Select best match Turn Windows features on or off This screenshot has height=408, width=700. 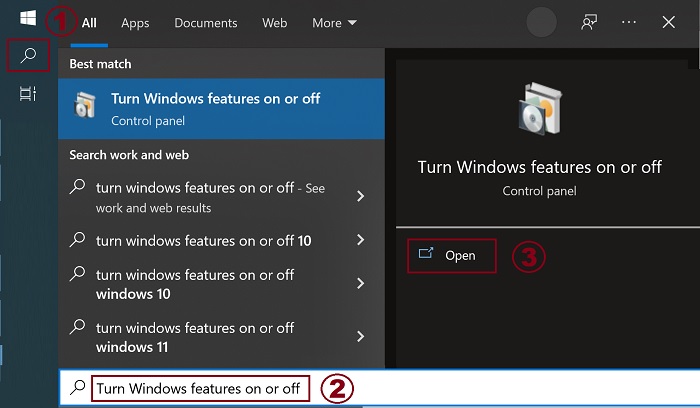point(221,108)
